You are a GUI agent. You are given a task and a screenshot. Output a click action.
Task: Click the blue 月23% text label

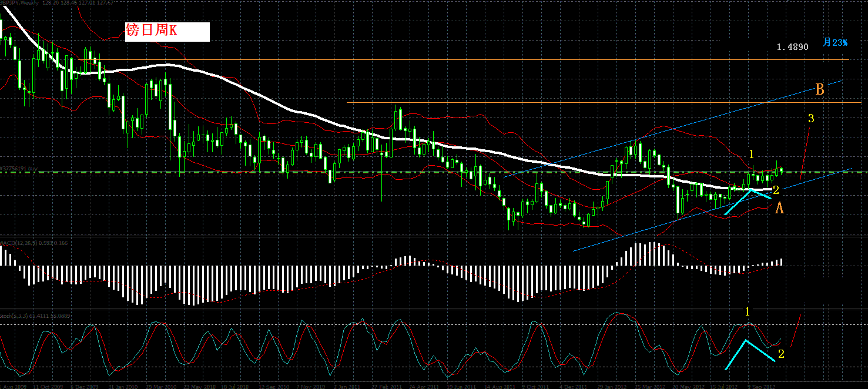click(835, 42)
